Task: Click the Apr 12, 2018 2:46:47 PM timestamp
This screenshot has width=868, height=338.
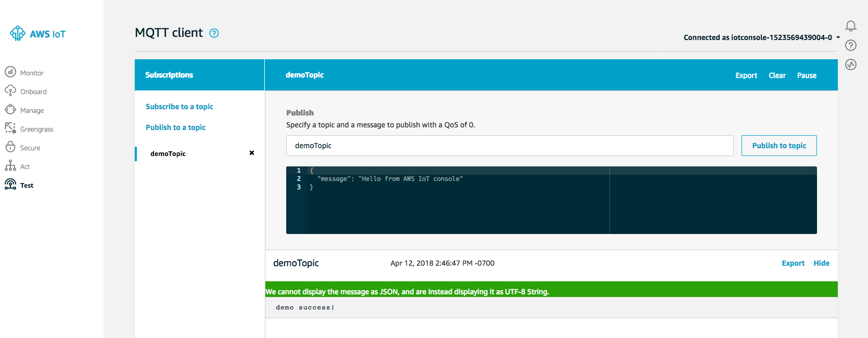Action: [x=442, y=263]
